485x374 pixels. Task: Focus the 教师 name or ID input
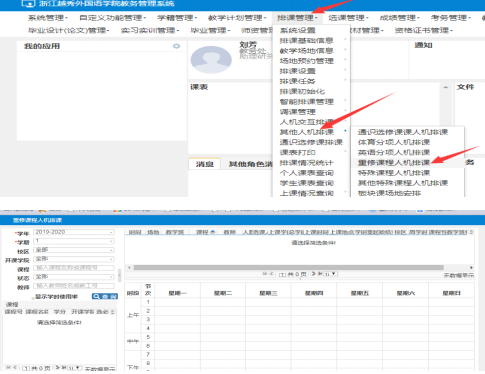click(74, 286)
